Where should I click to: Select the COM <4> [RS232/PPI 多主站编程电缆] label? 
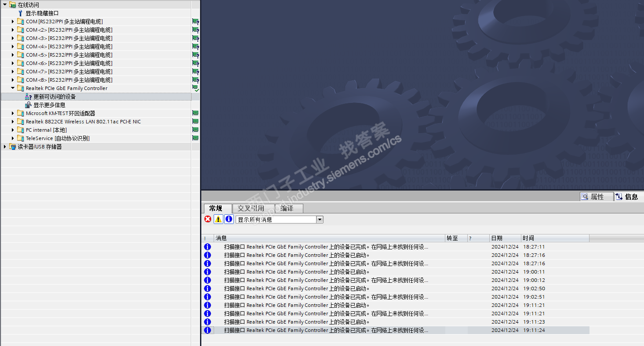click(x=69, y=47)
